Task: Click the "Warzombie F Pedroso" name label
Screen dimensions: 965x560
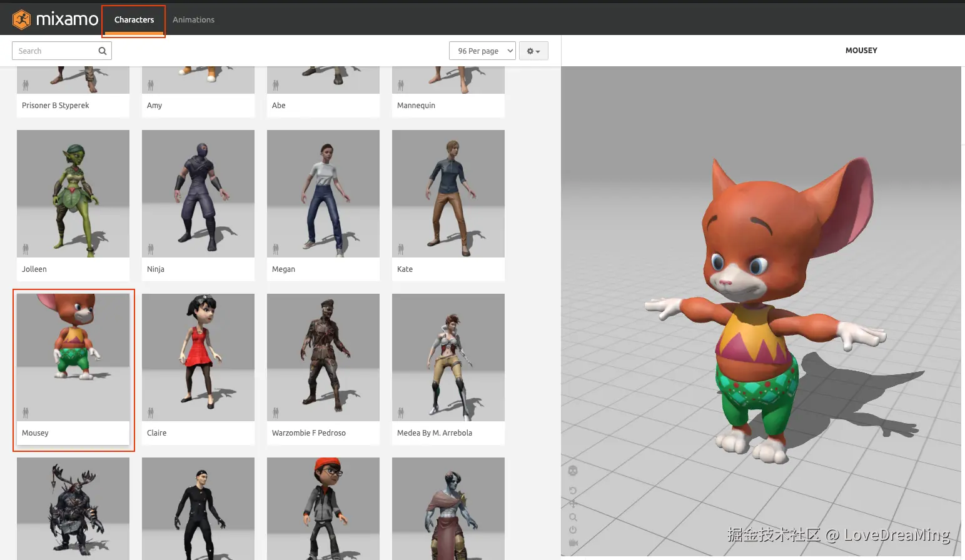Action: click(x=309, y=433)
